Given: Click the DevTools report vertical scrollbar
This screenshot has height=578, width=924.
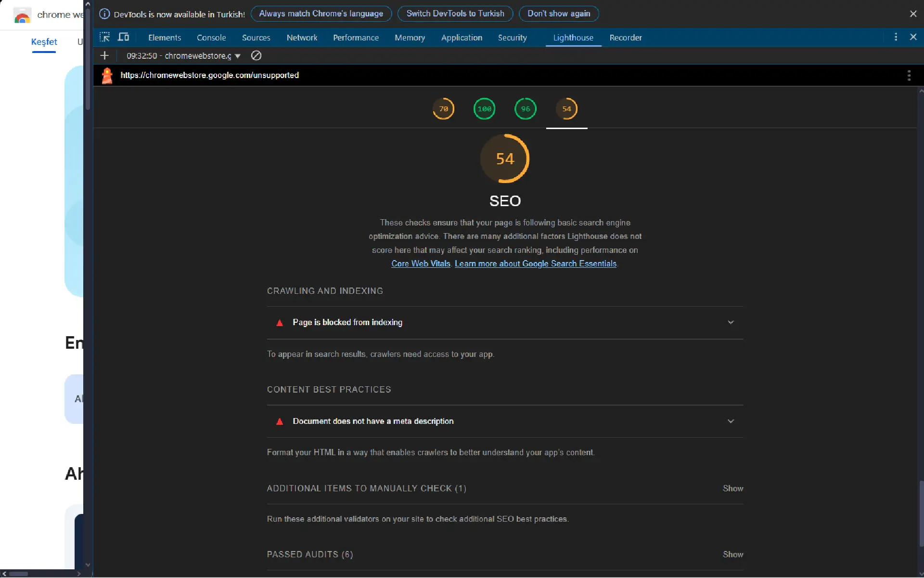Looking at the screenshot, I should click(921, 513).
